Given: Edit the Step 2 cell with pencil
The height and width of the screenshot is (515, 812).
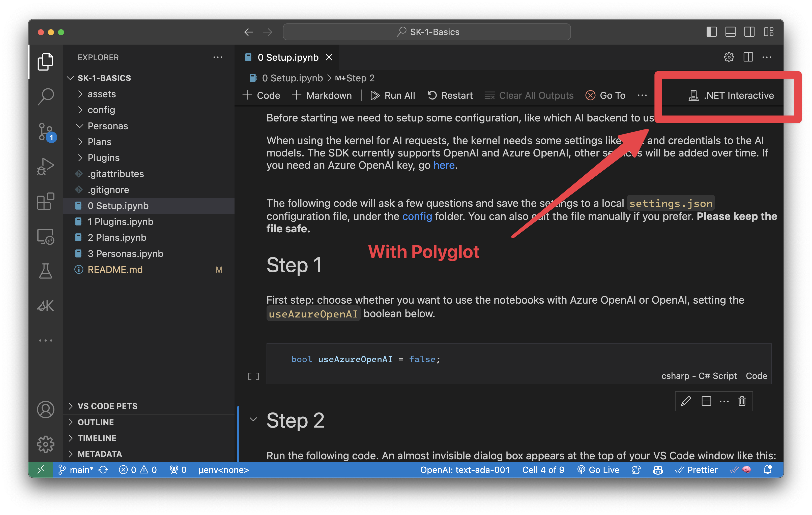Looking at the screenshot, I should pos(686,401).
